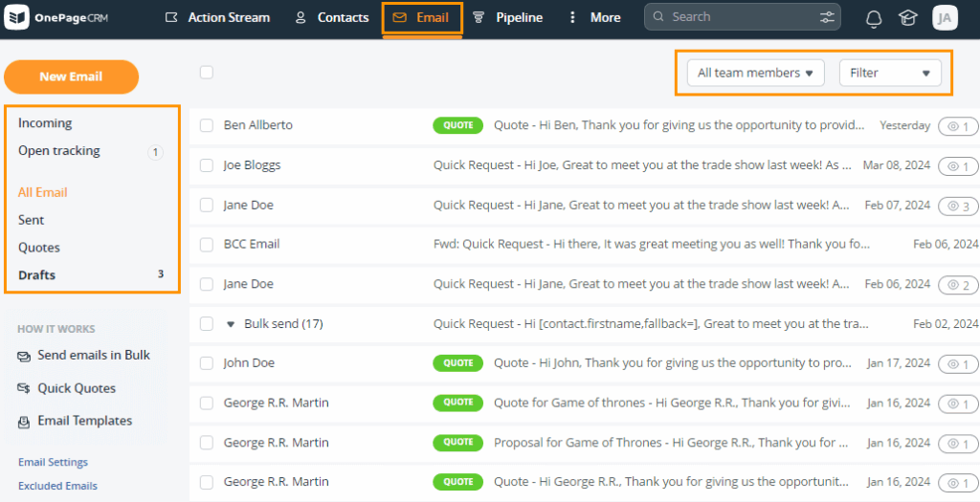
Task: Open the Drafts folder in sidebar
Action: pos(37,275)
